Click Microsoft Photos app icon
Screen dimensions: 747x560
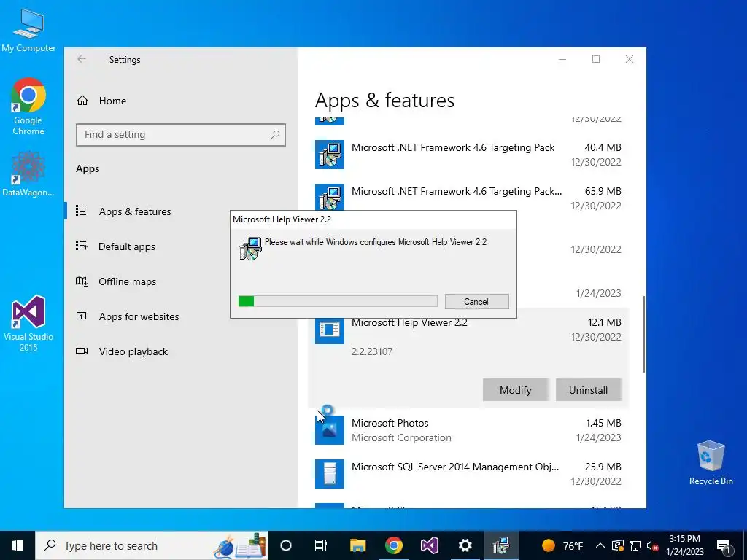click(329, 430)
